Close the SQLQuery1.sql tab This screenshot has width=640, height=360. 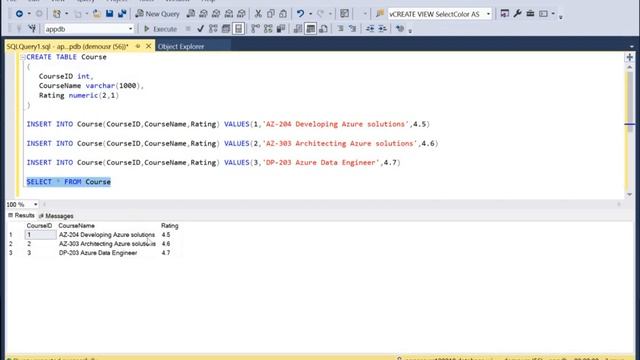[x=149, y=46]
